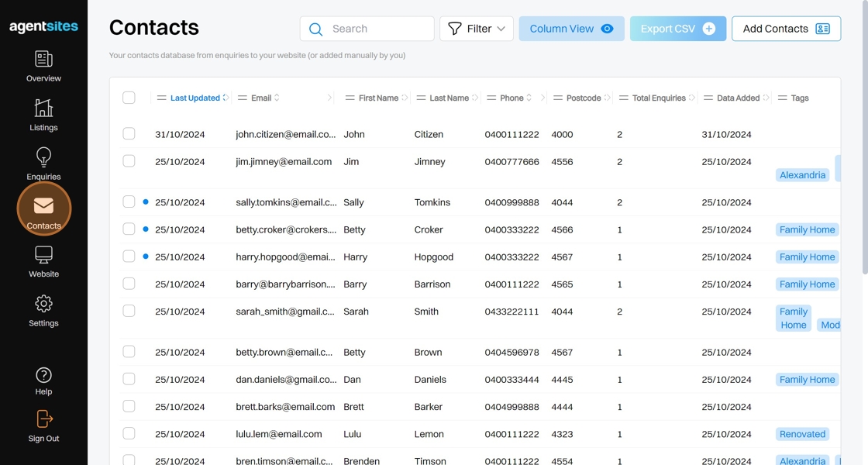Image resolution: width=868 pixels, height=465 pixels.
Task: Check the Barry Barrison row checkbox
Action: 129,284
